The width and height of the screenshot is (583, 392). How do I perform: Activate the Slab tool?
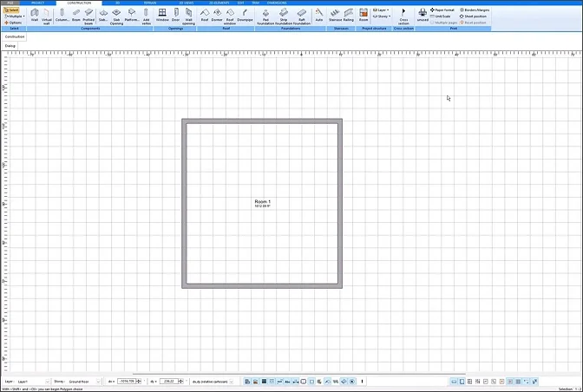(x=103, y=16)
